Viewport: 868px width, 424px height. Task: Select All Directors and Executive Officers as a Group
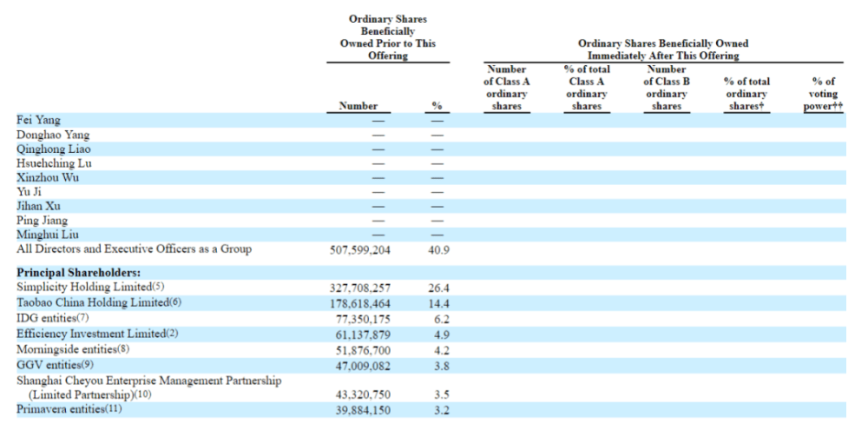pos(134,248)
